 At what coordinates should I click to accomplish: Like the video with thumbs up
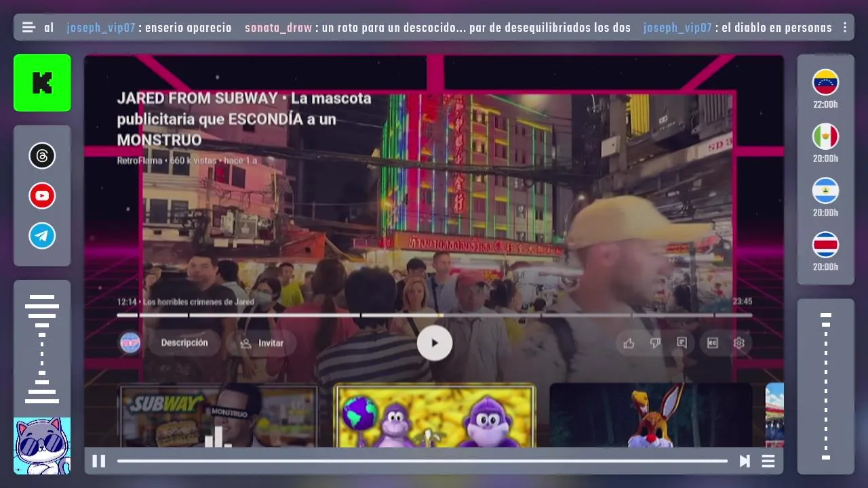[629, 343]
